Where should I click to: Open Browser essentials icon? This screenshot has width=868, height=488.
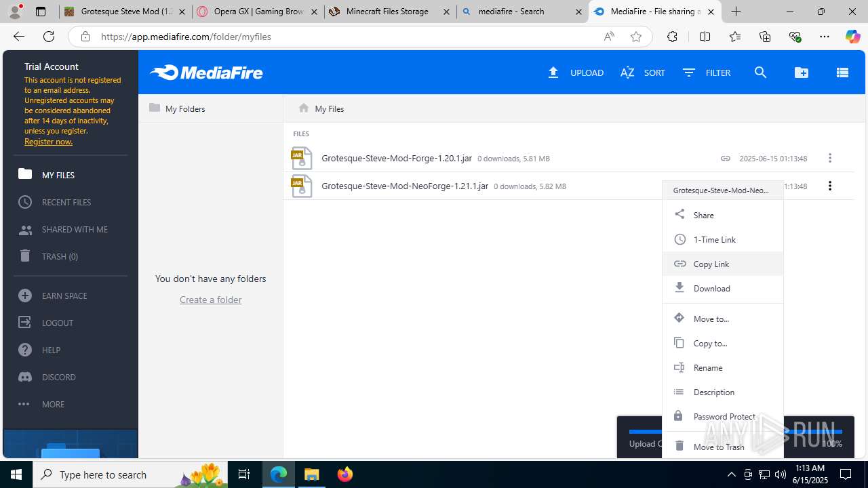795,37
